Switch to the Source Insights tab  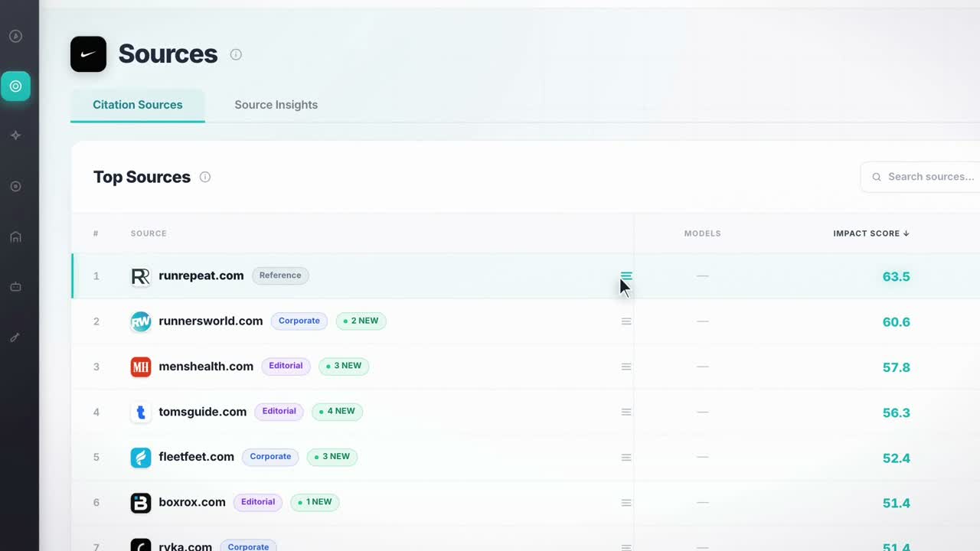(x=276, y=105)
